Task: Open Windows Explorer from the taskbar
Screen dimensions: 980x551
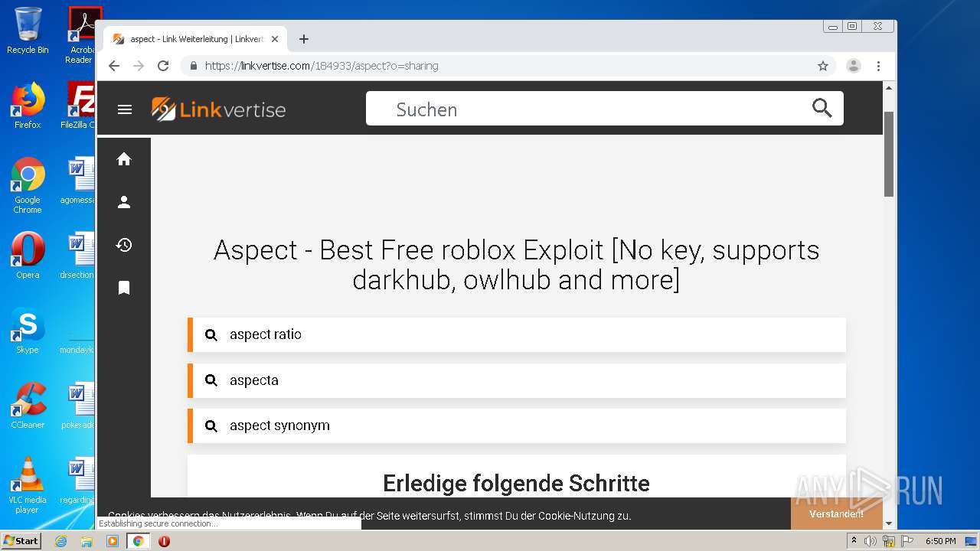Action: tap(87, 541)
